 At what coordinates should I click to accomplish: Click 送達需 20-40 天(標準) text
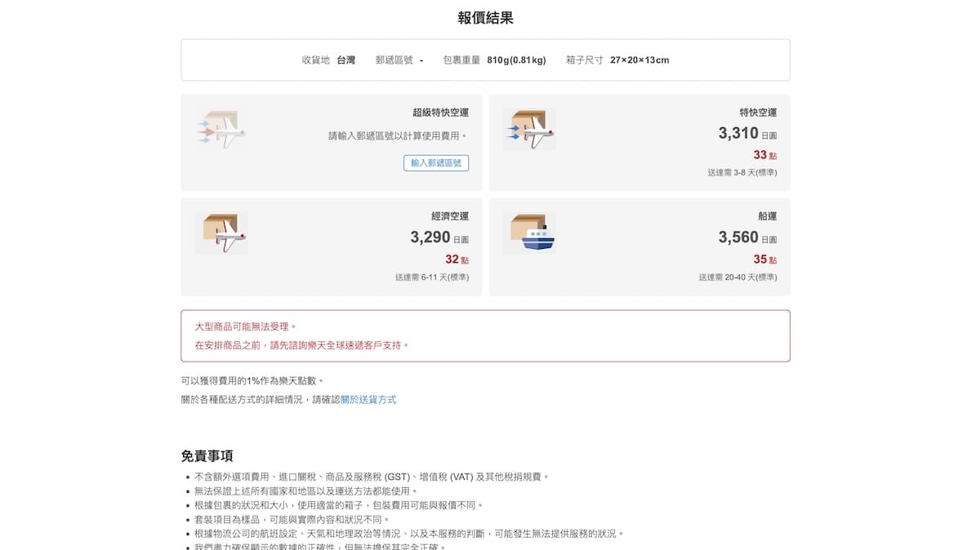click(738, 277)
